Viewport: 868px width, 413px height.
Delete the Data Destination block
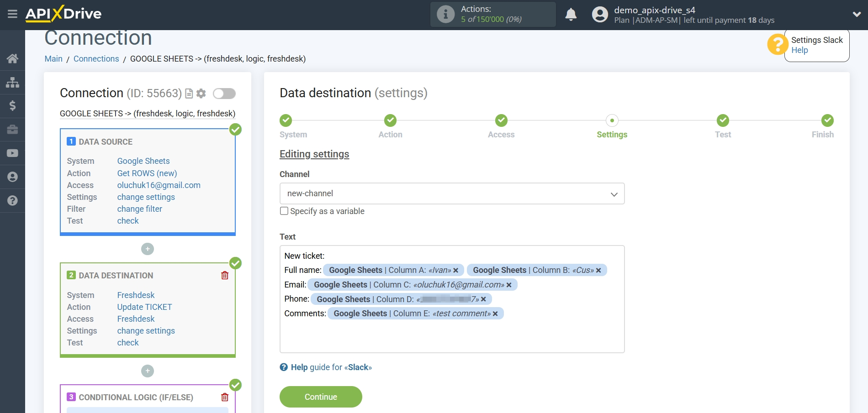225,275
